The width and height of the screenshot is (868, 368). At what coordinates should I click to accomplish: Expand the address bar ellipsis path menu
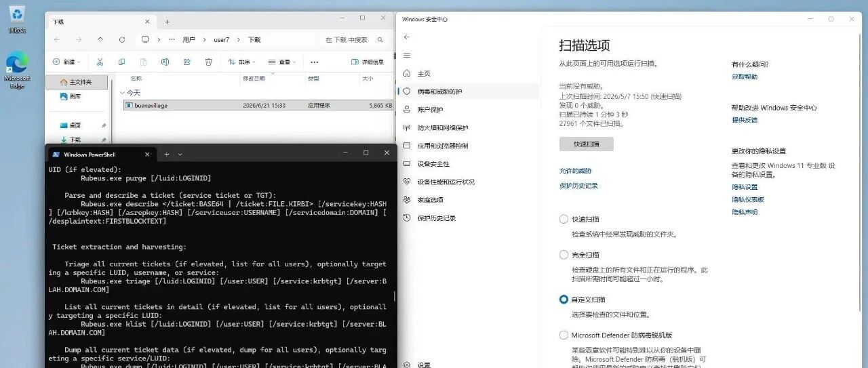(172, 40)
